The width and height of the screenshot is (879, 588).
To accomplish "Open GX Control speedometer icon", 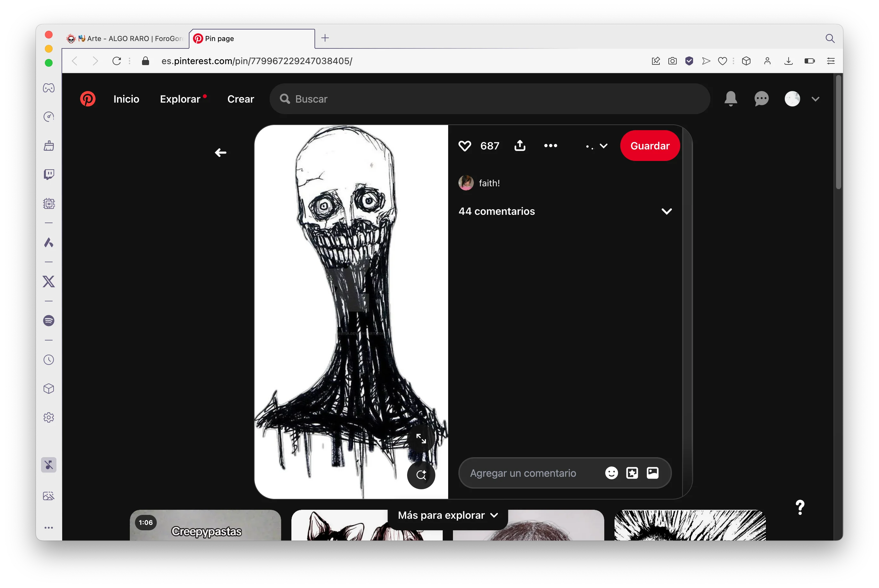I will coord(49,117).
